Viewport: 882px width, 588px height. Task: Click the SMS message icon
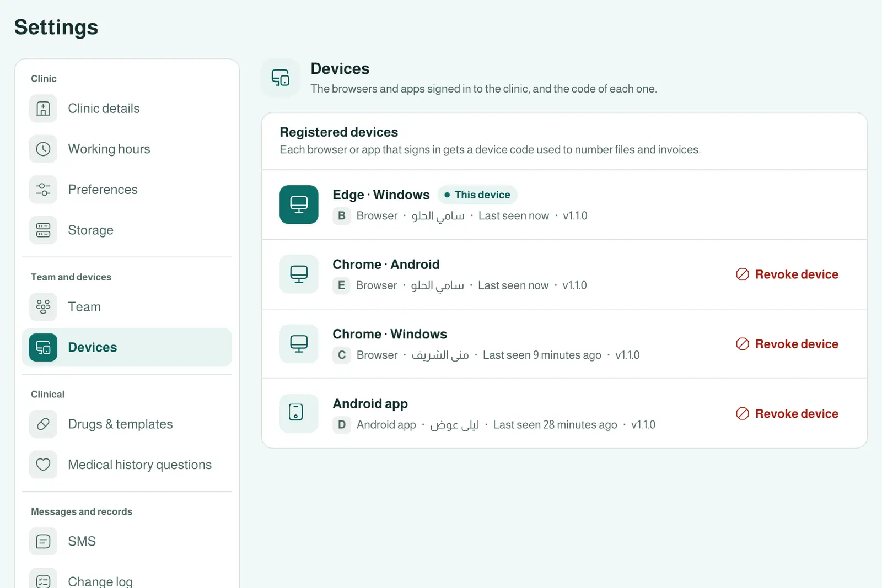click(43, 541)
